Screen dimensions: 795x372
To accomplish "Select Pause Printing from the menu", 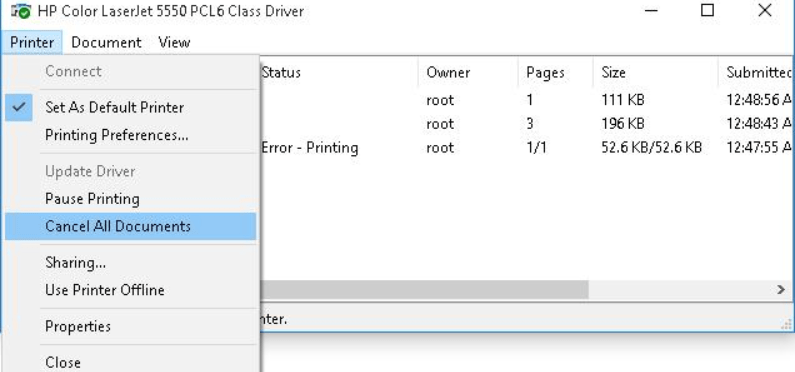I will click(x=131, y=199).
